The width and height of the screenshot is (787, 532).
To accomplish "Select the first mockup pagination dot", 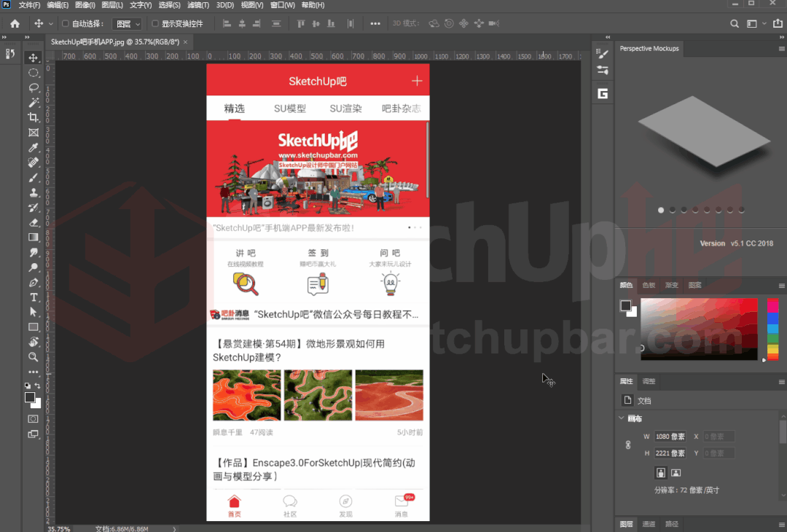I will pos(661,211).
